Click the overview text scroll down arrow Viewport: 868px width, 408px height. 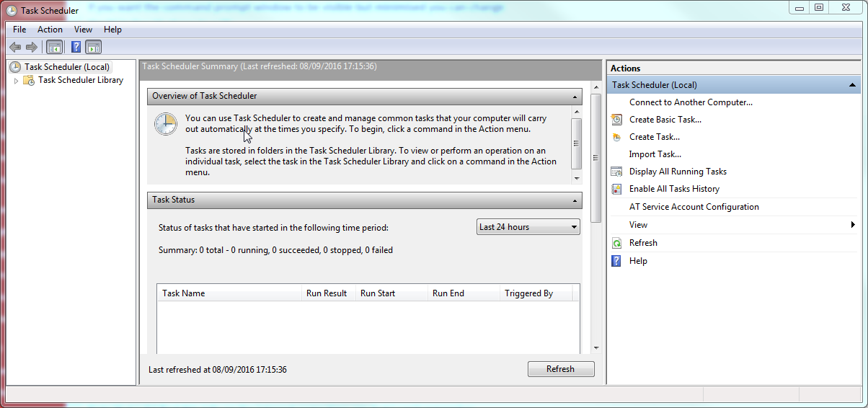[x=576, y=177]
